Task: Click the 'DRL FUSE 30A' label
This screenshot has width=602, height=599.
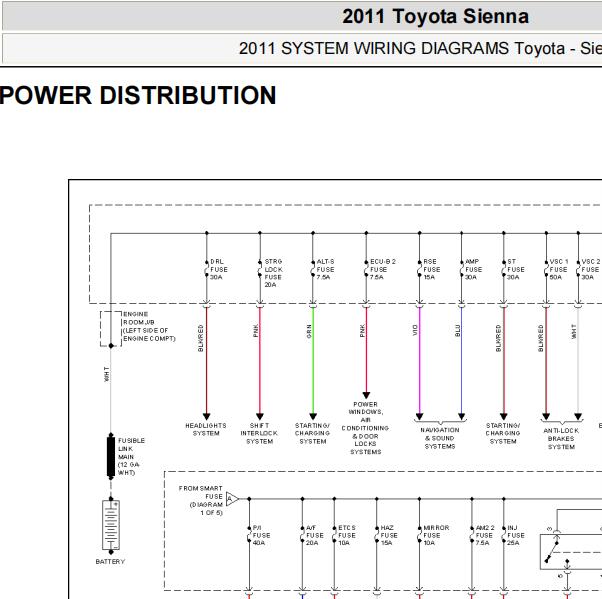Action: coord(219,269)
